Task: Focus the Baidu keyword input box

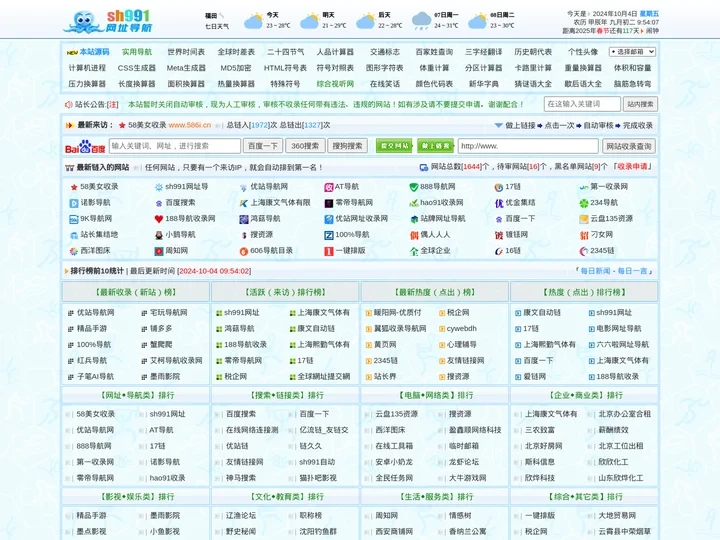Action: (175, 146)
